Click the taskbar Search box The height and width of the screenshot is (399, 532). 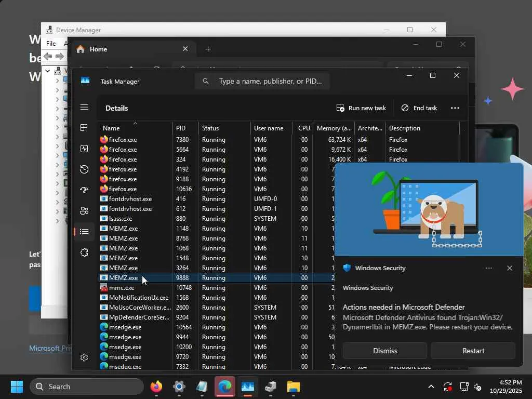click(87, 387)
